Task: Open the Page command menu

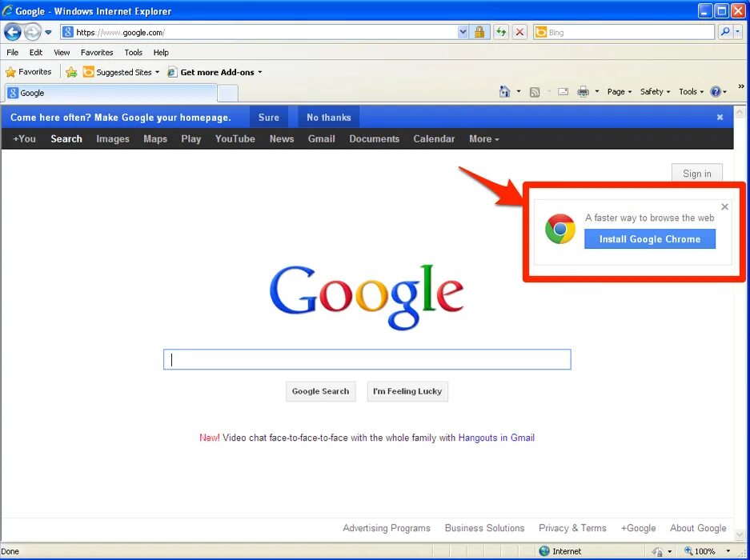Action: (x=620, y=91)
